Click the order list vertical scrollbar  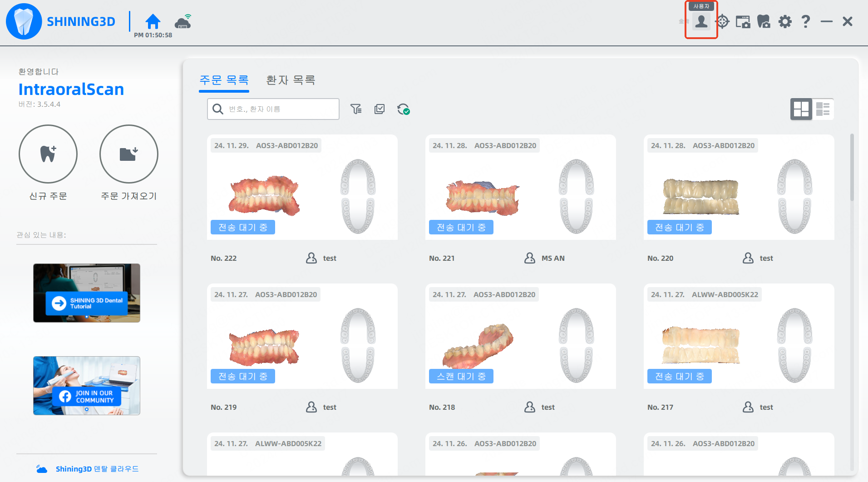point(852,168)
